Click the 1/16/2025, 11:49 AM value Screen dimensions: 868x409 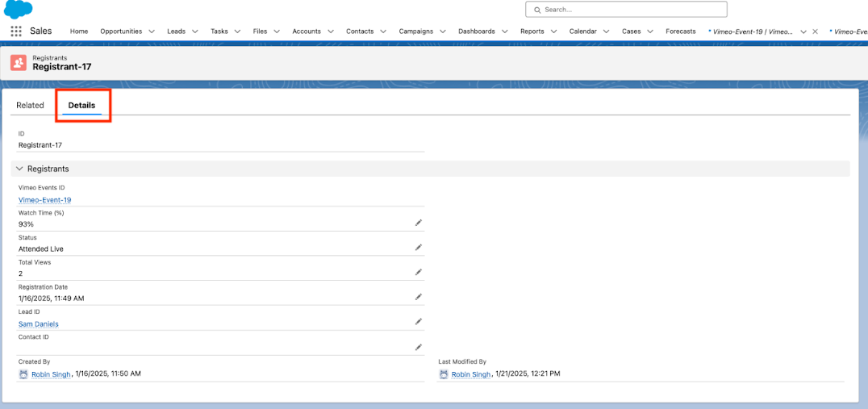coord(51,298)
